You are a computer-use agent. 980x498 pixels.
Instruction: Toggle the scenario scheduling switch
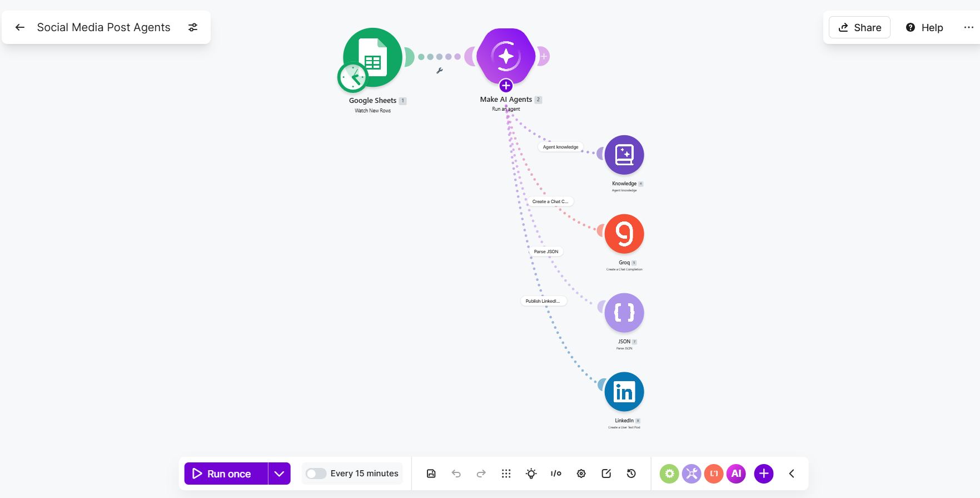pyautogui.click(x=316, y=474)
